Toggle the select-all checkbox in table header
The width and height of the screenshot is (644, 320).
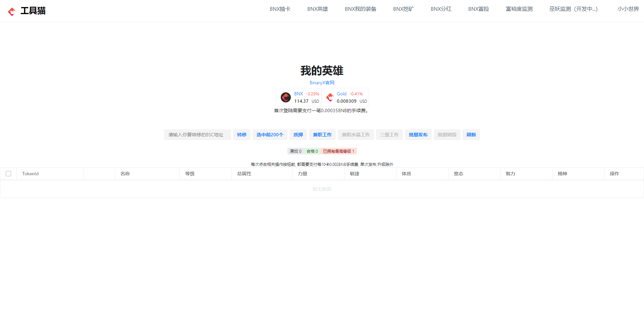[x=8, y=174]
